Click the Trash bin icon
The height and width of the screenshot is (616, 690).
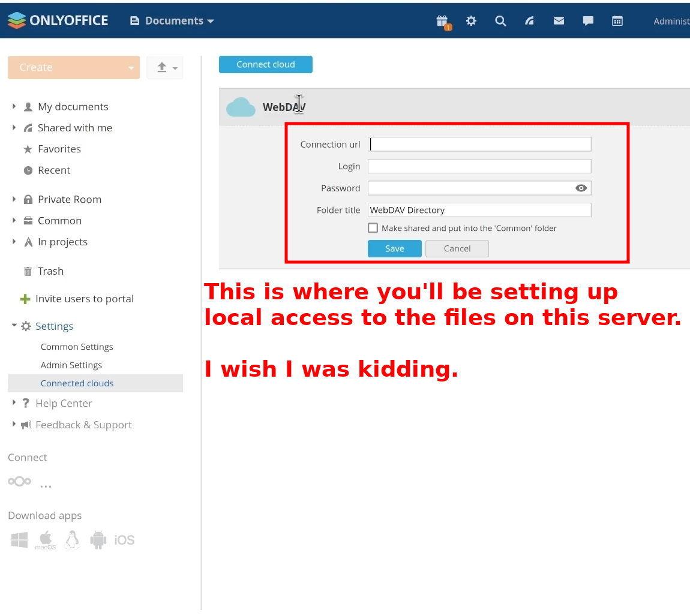click(x=28, y=272)
